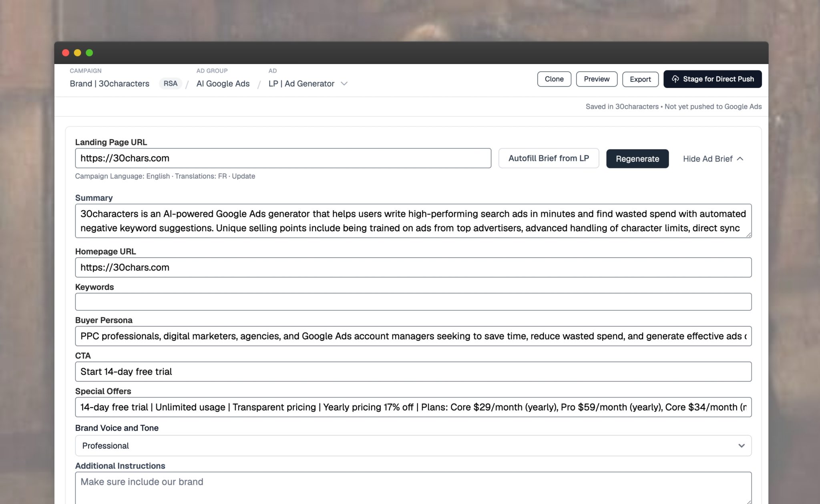Viewport: 820px width, 504px height.
Task: Go to the AI Google Ads ad group
Action: coord(223,84)
